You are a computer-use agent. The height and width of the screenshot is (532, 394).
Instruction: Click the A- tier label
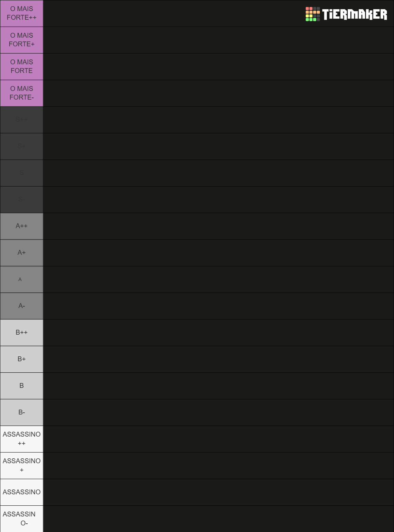tap(21, 306)
